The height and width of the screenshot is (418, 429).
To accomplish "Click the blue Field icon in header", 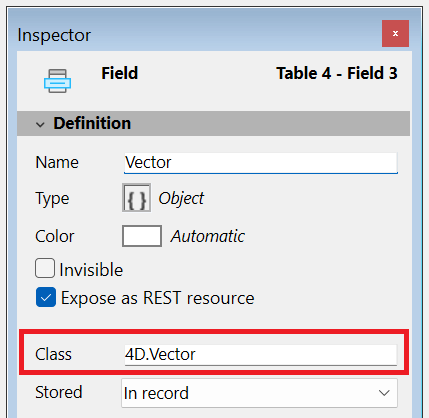I will (57, 81).
